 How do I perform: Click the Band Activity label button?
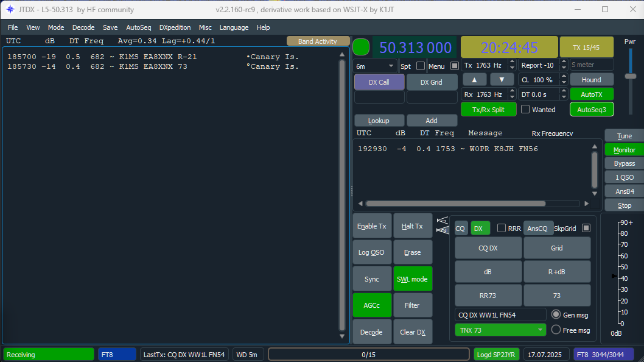coord(318,41)
